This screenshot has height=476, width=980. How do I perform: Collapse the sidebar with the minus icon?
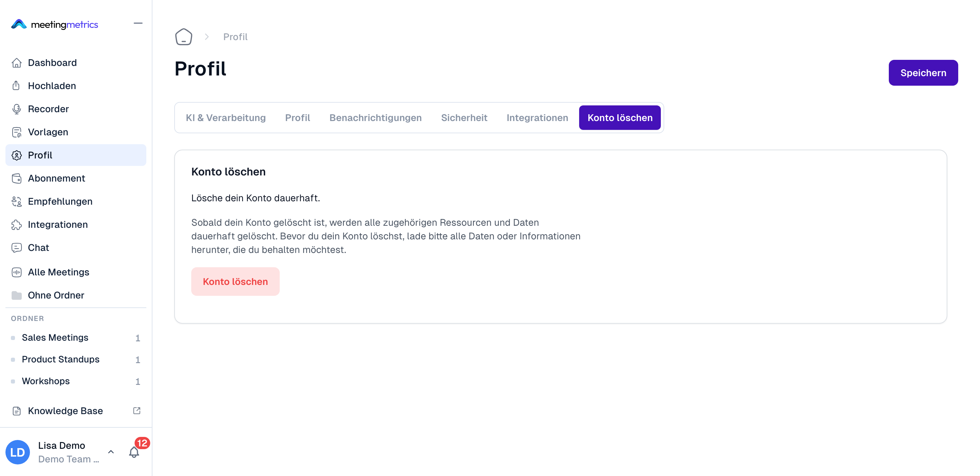coord(138,23)
